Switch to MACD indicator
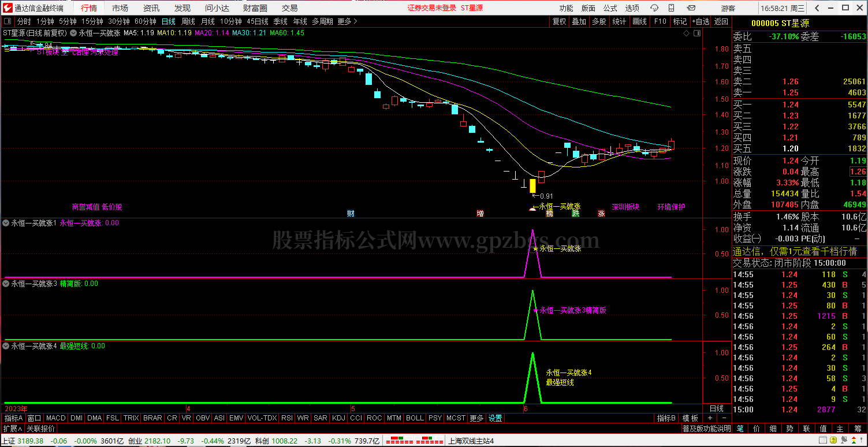 56,418
